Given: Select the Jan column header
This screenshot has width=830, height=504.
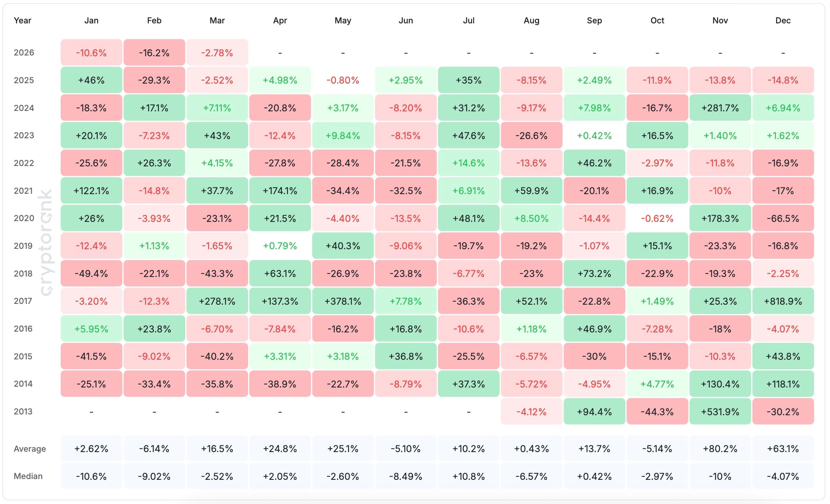Looking at the screenshot, I should (91, 21).
